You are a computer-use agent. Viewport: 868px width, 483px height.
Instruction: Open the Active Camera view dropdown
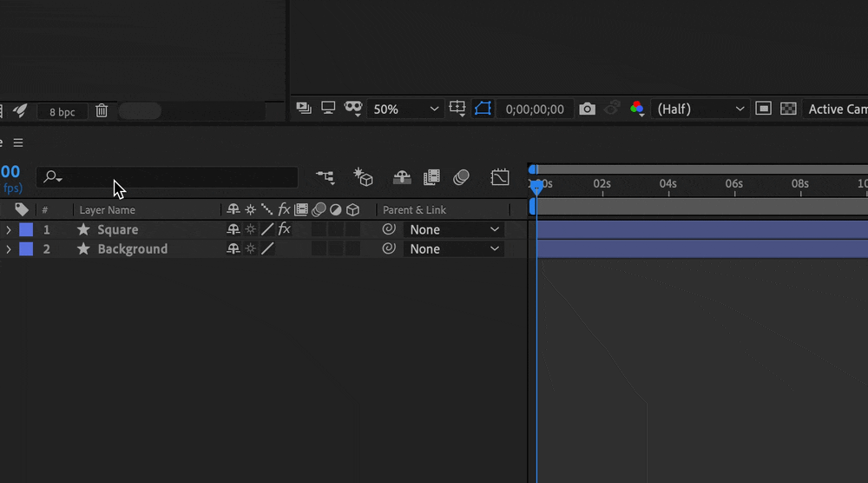click(x=837, y=109)
